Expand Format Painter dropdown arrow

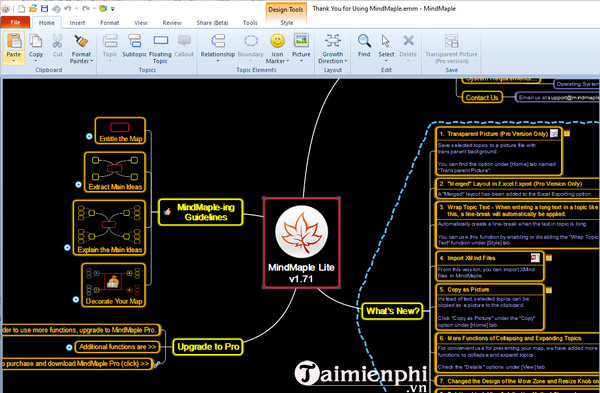[92, 61]
